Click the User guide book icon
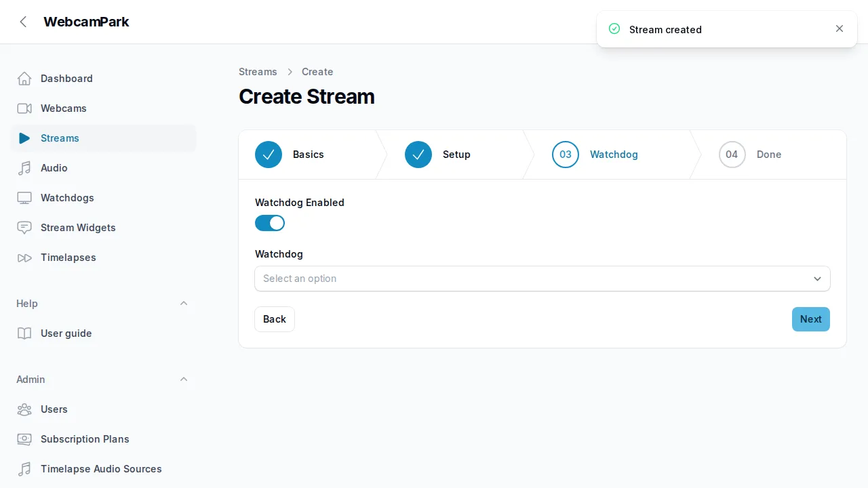Image resolution: width=868 pixels, height=488 pixels. click(x=24, y=333)
